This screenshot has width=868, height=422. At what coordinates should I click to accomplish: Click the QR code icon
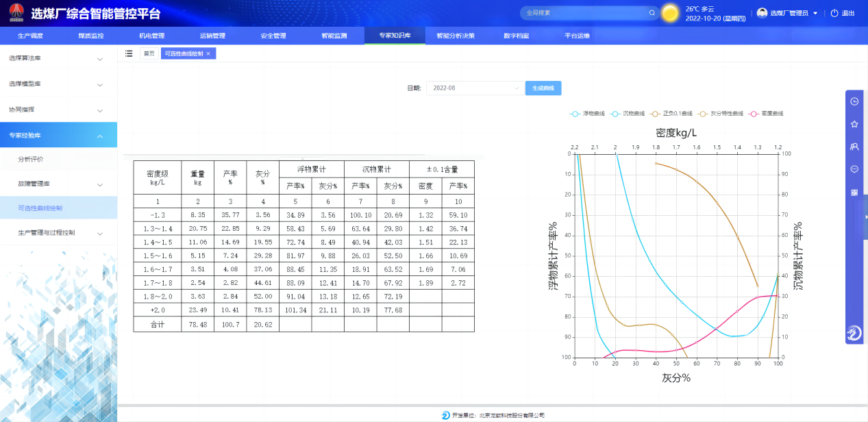pyautogui.click(x=854, y=192)
